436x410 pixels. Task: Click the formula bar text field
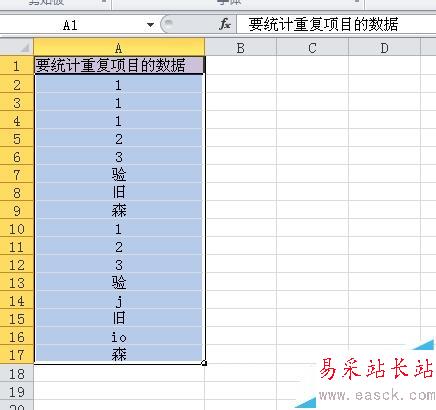click(336, 24)
